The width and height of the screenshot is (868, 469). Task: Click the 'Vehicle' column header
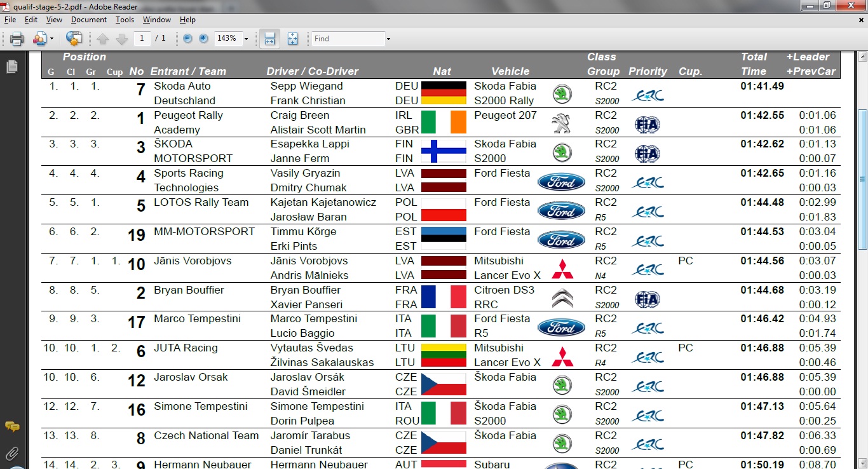[x=510, y=71]
